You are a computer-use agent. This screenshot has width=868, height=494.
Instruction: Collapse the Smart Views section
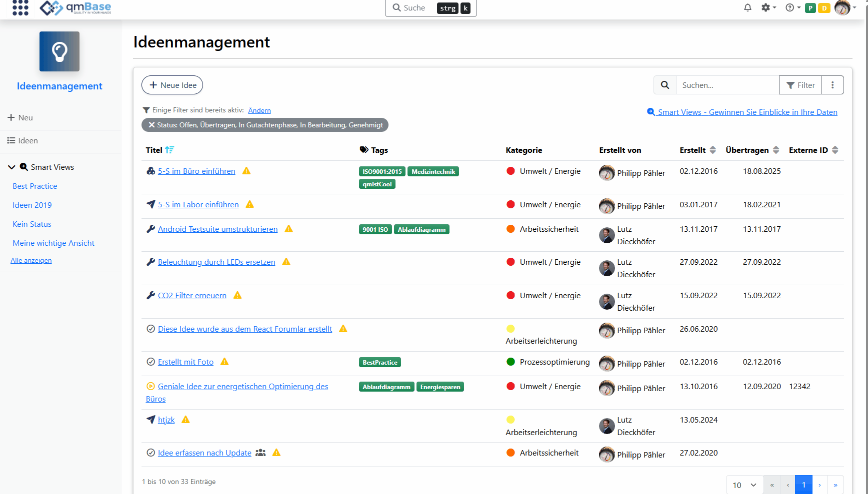click(11, 167)
